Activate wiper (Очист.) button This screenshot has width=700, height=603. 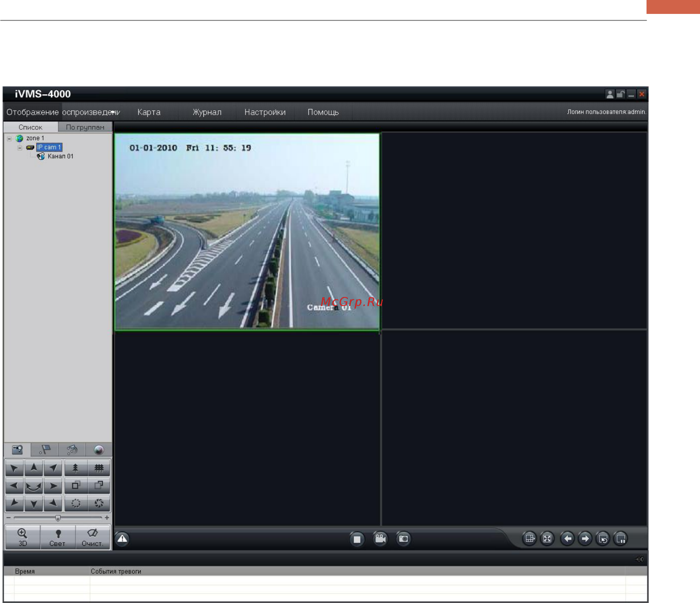[x=93, y=537]
